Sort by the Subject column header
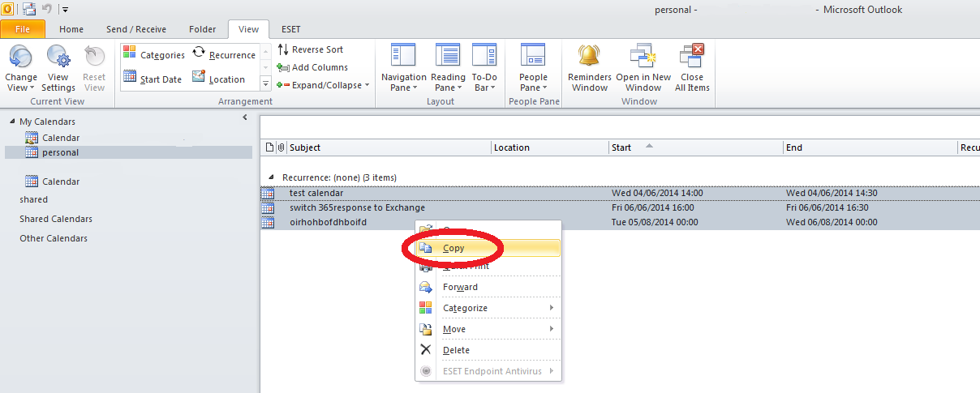The width and height of the screenshot is (980, 393). [x=389, y=147]
